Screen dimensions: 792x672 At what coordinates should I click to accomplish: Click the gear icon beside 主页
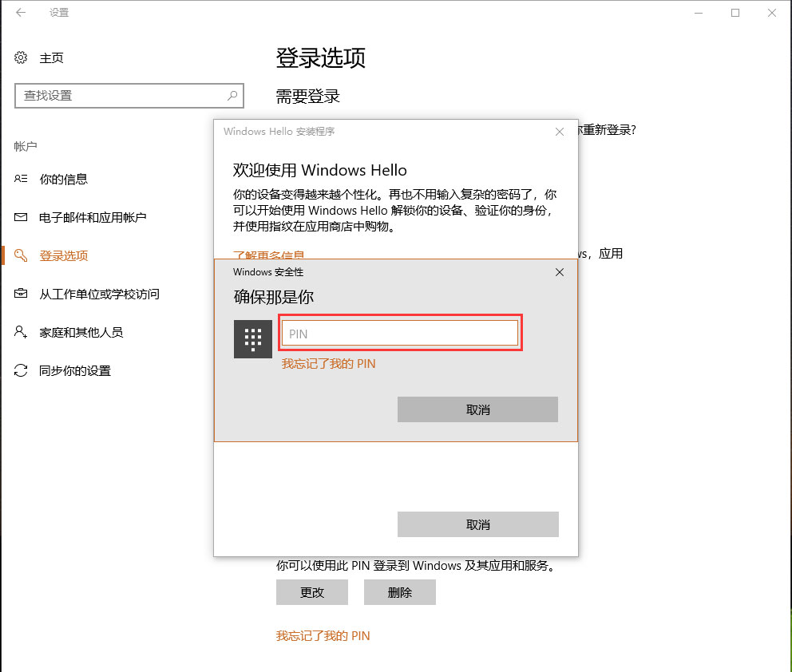[20, 57]
